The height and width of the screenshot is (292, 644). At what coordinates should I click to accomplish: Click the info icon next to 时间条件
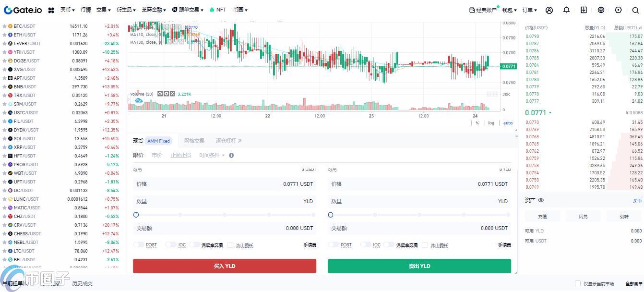(231, 156)
